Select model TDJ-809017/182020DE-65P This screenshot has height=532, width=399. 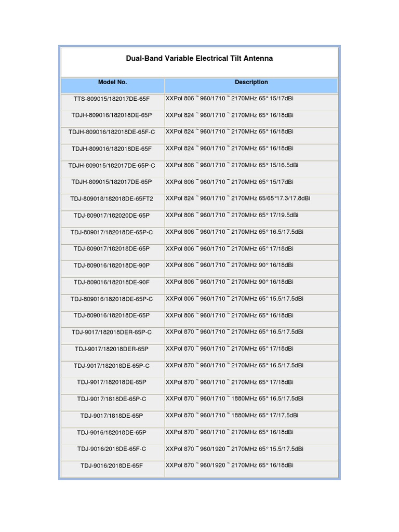coord(112,215)
